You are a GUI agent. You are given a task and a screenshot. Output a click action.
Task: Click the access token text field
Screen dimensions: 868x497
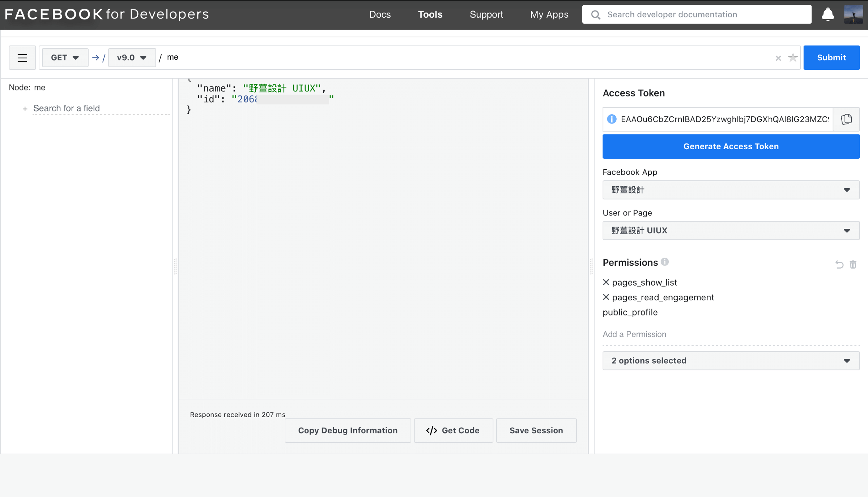click(725, 119)
